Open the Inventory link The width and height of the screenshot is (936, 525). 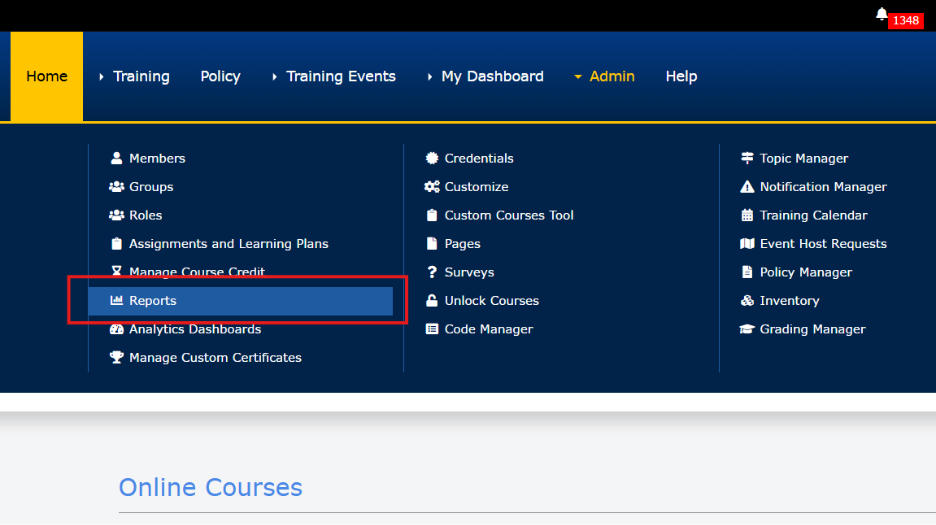click(x=789, y=300)
